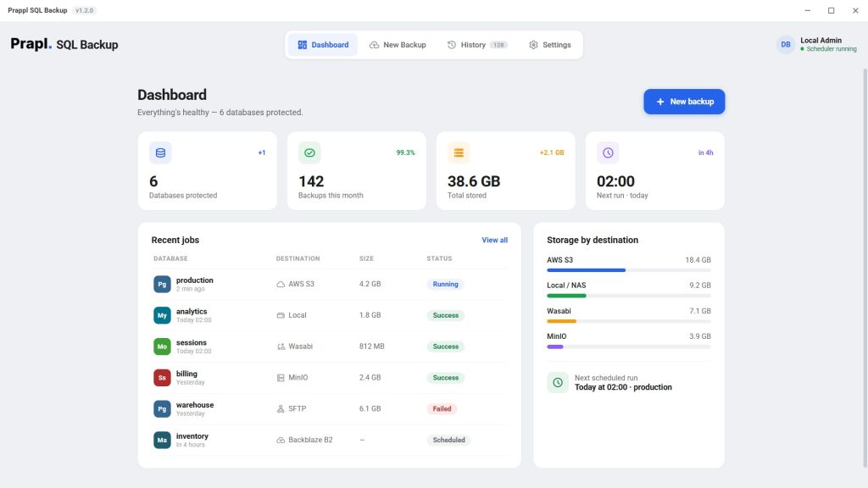Click the 142 backups this month value

pyautogui.click(x=311, y=181)
